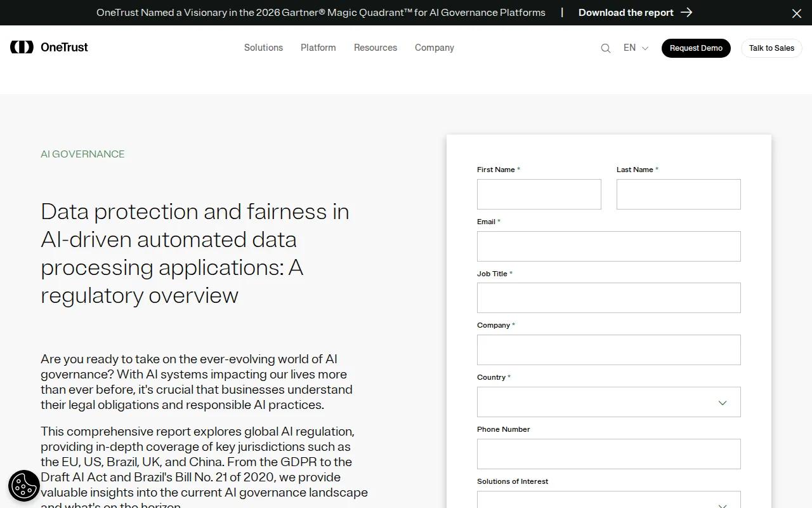
Task: Focus the Last Name field
Action: 679,194
